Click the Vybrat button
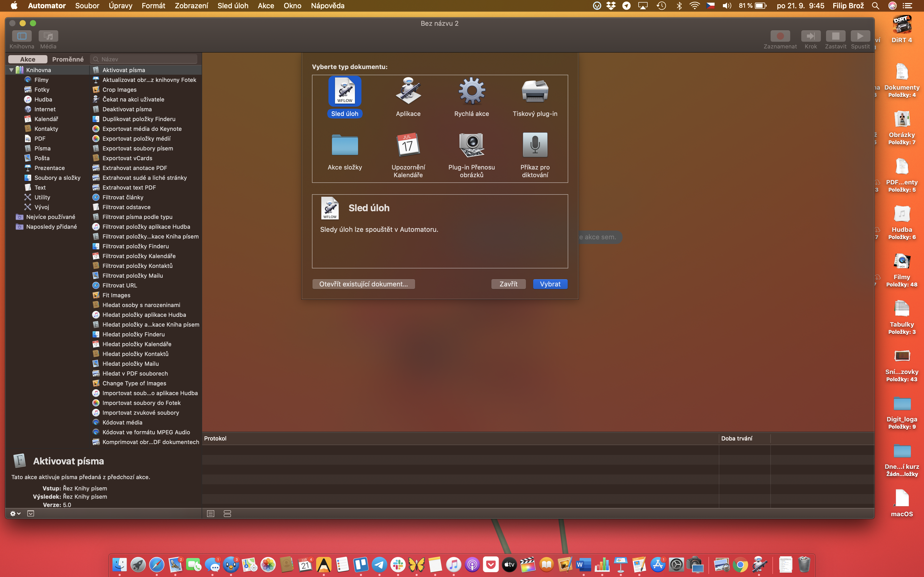This screenshot has height=577, width=924. (550, 284)
